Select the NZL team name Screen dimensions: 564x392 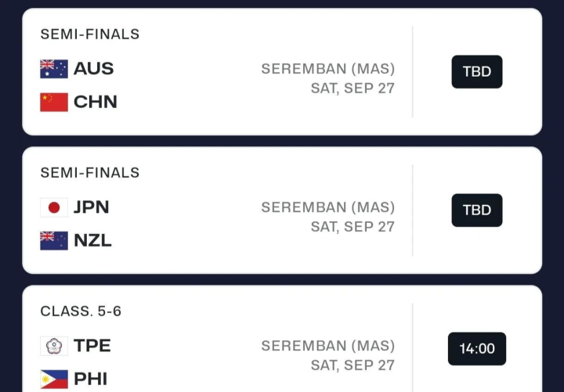[x=92, y=240]
